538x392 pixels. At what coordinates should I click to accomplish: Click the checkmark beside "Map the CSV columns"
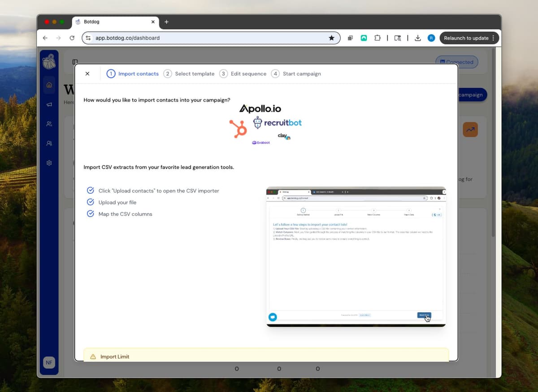[x=91, y=213]
